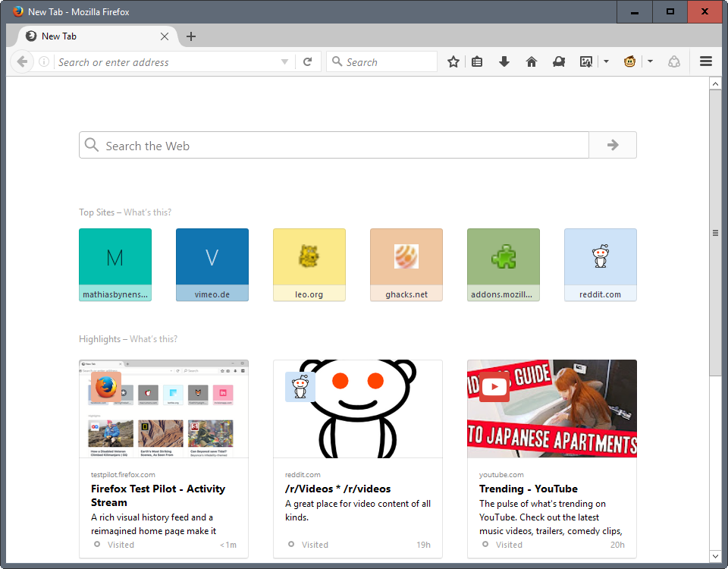The height and width of the screenshot is (569, 728).
Task: Click the Back navigation arrow
Action: (x=22, y=61)
